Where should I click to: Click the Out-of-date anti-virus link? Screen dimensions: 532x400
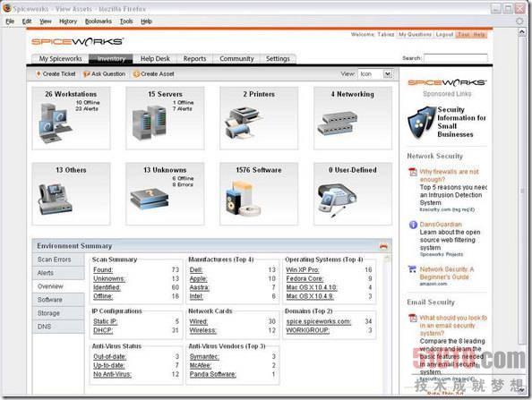pyautogui.click(x=109, y=357)
